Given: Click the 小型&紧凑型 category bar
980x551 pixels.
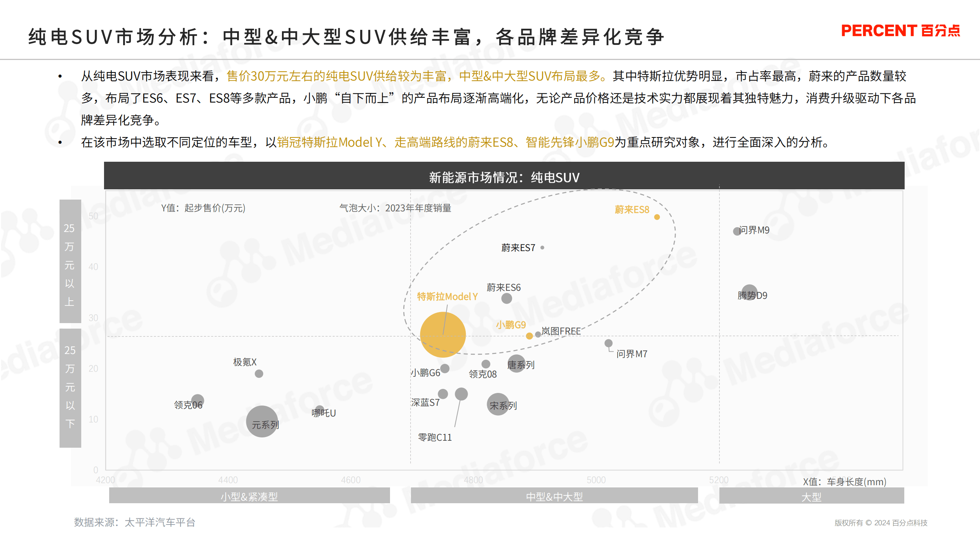Looking at the screenshot, I should [249, 496].
